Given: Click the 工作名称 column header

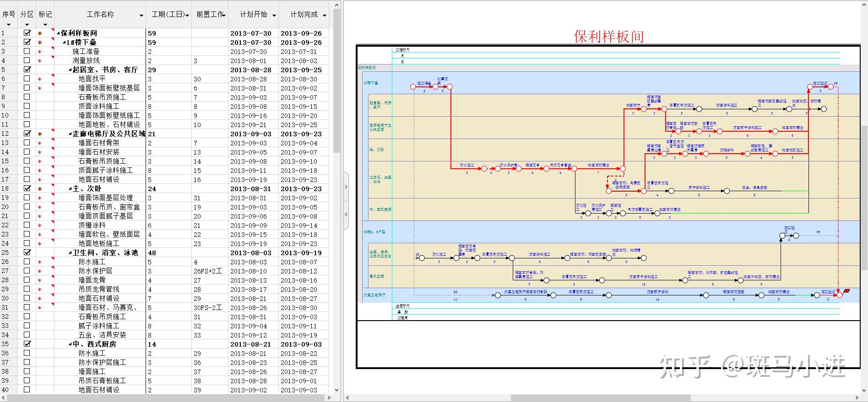Looking at the screenshot, I should [x=100, y=14].
